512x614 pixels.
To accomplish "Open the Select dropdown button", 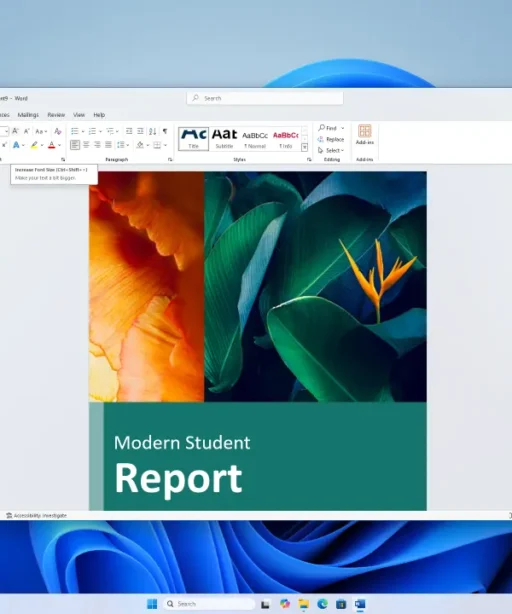I will (x=331, y=150).
